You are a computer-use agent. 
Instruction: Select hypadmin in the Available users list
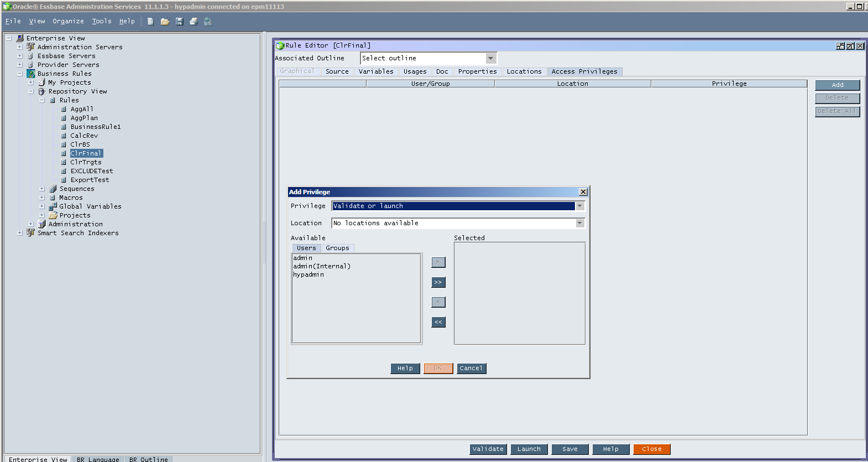click(x=308, y=274)
